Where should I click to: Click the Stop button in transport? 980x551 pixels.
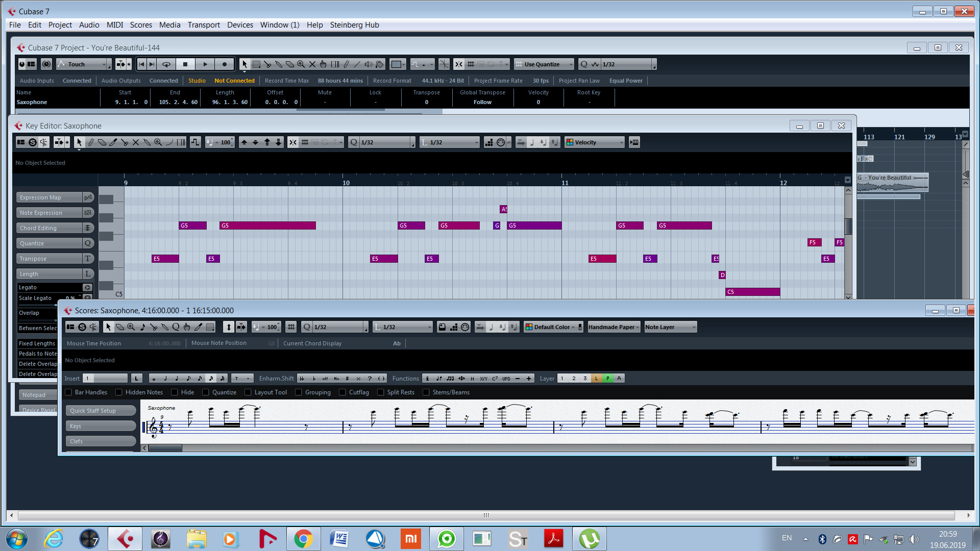[x=185, y=64]
